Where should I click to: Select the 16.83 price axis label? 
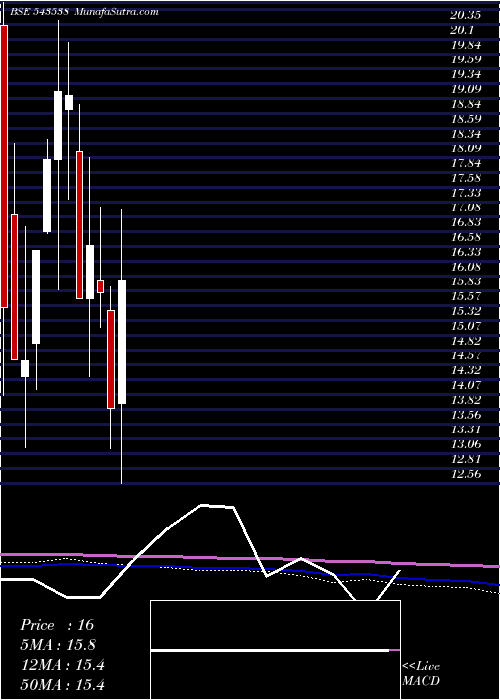click(x=466, y=222)
